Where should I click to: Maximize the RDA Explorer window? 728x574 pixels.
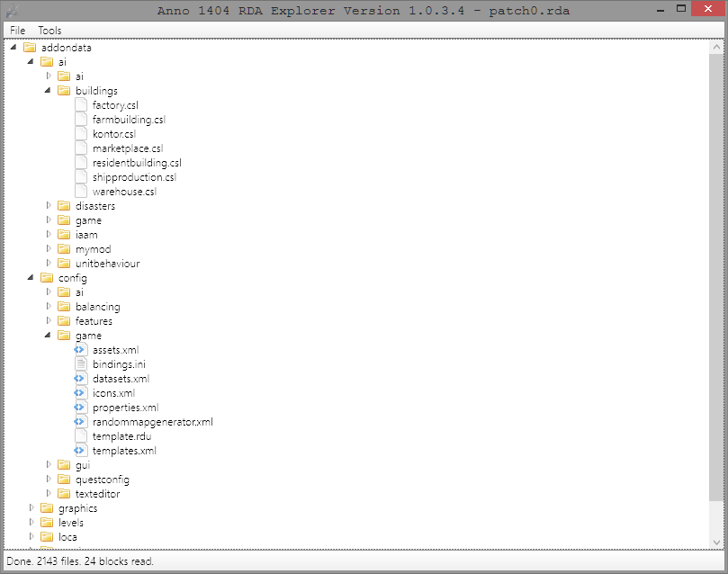pos(681,8)
